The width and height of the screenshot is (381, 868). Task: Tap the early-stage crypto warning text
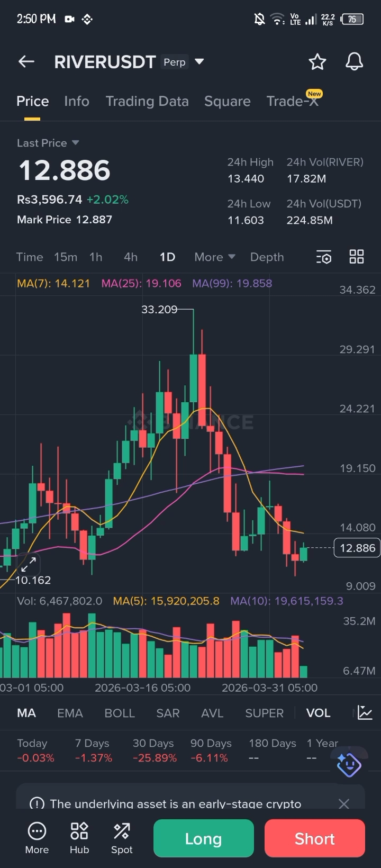[176, 804]
